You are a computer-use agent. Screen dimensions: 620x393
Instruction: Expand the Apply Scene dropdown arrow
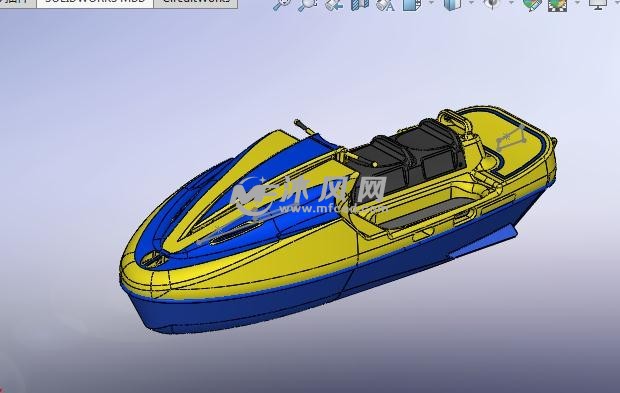[577, 3]
